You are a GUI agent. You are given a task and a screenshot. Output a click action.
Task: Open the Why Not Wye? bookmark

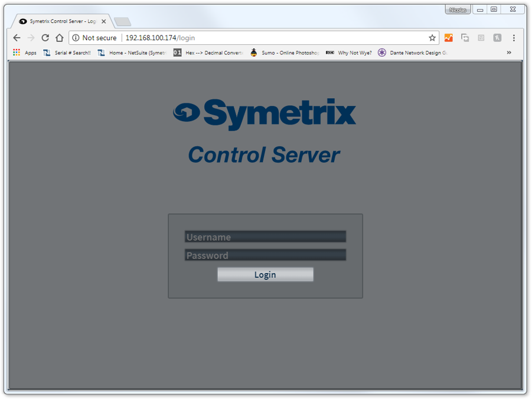pyautogui.click(x=349, y=53)
